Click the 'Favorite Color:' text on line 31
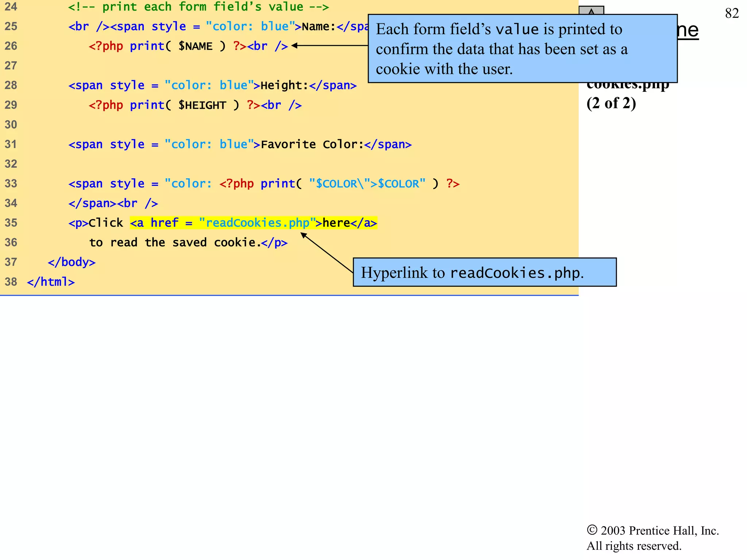This screenshot has height=560, width=747. coord(312,144)
